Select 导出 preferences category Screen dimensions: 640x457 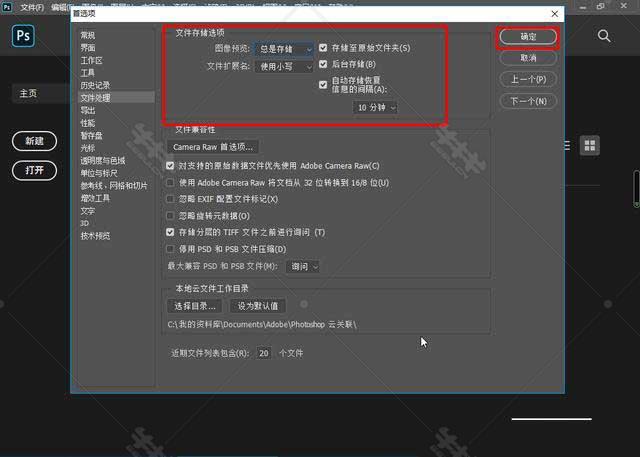click(x=88, y=110)
